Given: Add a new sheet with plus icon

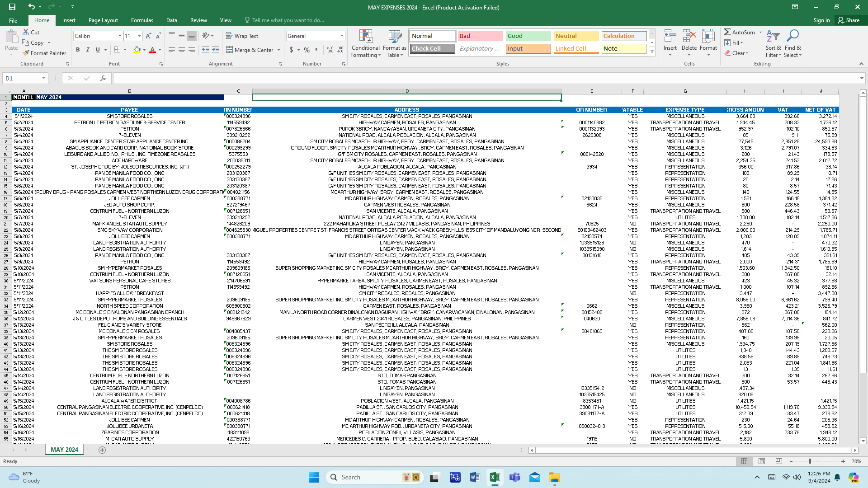Looking at the screenshot, I should (102, 450).
